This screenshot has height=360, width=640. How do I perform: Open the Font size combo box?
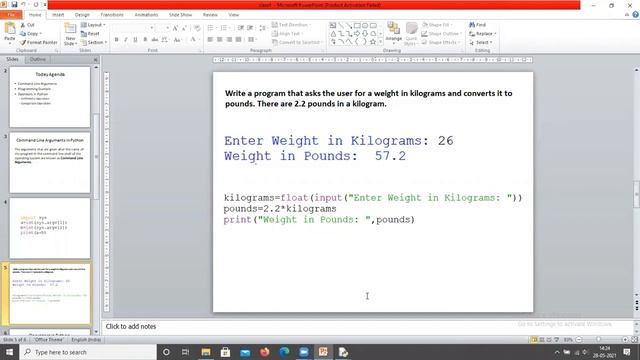pos(162,28)
